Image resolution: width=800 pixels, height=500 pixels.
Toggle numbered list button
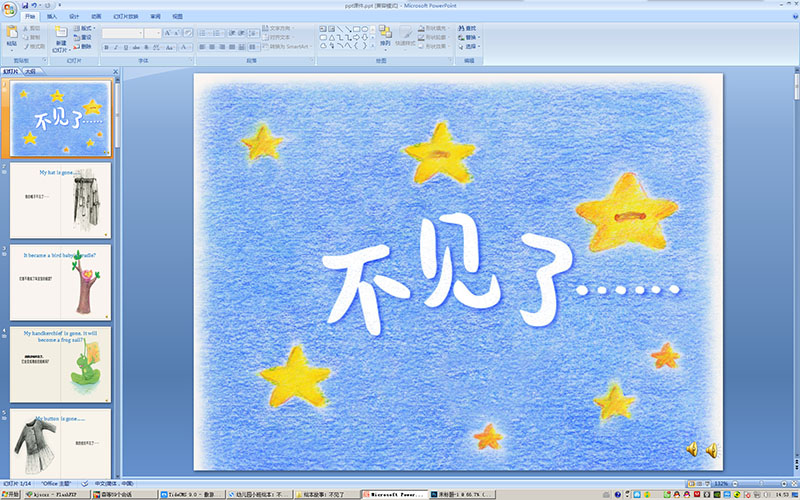pyautogui.click(x=218, y=33)
